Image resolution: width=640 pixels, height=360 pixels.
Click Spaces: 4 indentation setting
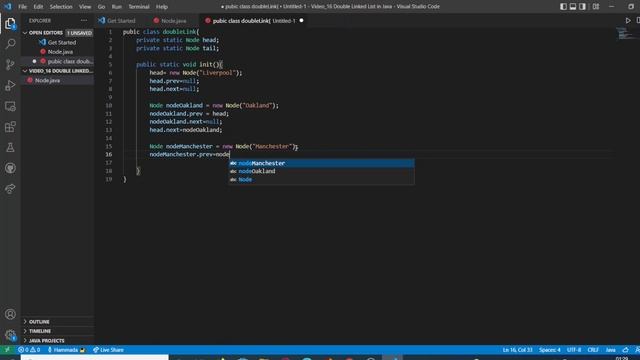tap(549, 350)
